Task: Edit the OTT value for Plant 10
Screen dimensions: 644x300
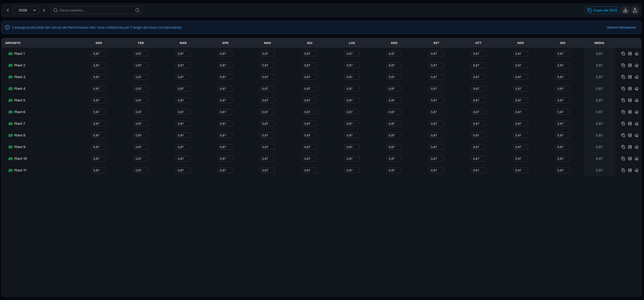Action: point(478,159)
